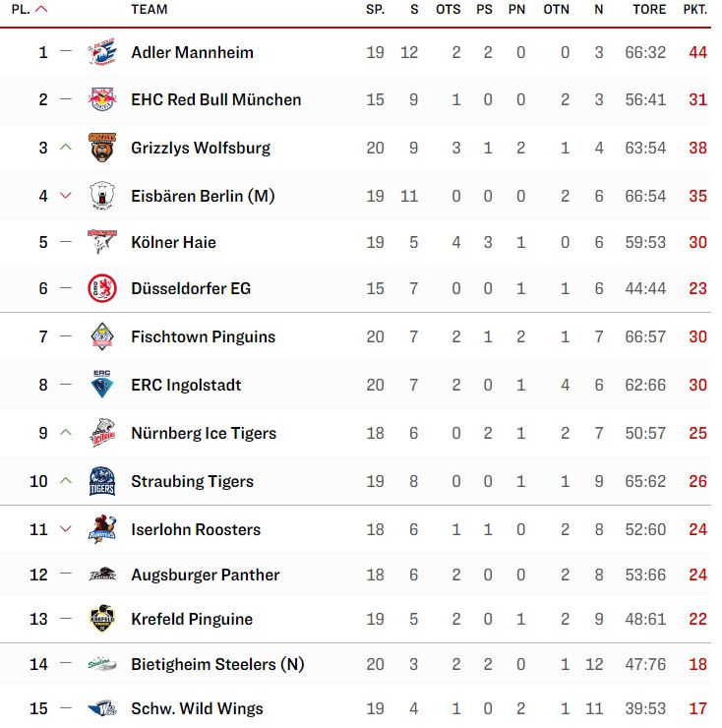Open the Düsseldorfer EG red lion logo
Image resolution: width=722 pixels, height=728 pixels.
tap(102, 288)
